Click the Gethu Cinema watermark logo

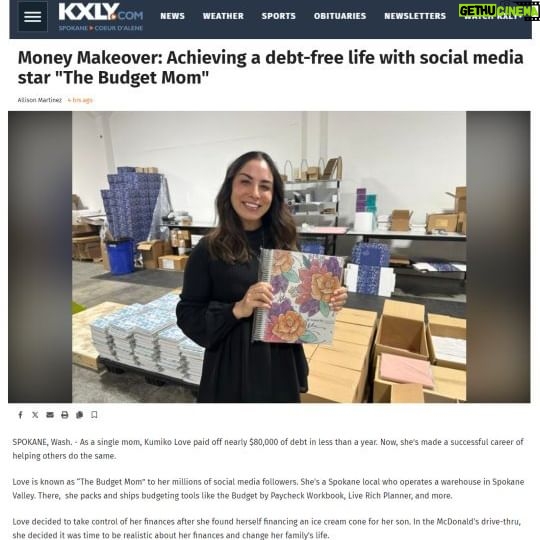(x=499, y=11)
